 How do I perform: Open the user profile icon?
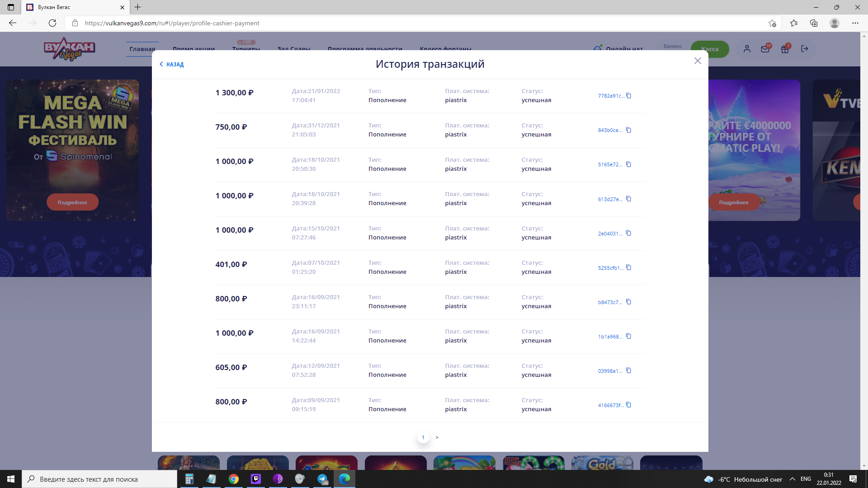tap(747, 49)
